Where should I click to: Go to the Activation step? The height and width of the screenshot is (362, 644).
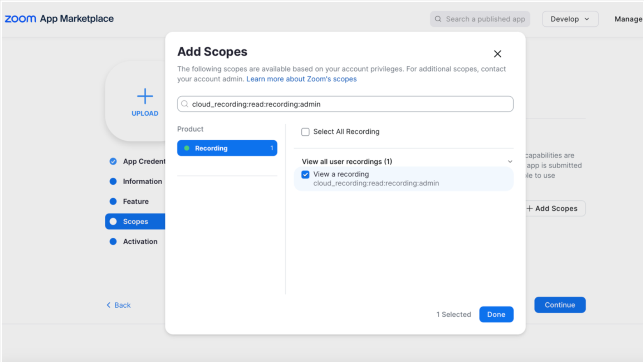pyautogui.click(x=140, y=241)
